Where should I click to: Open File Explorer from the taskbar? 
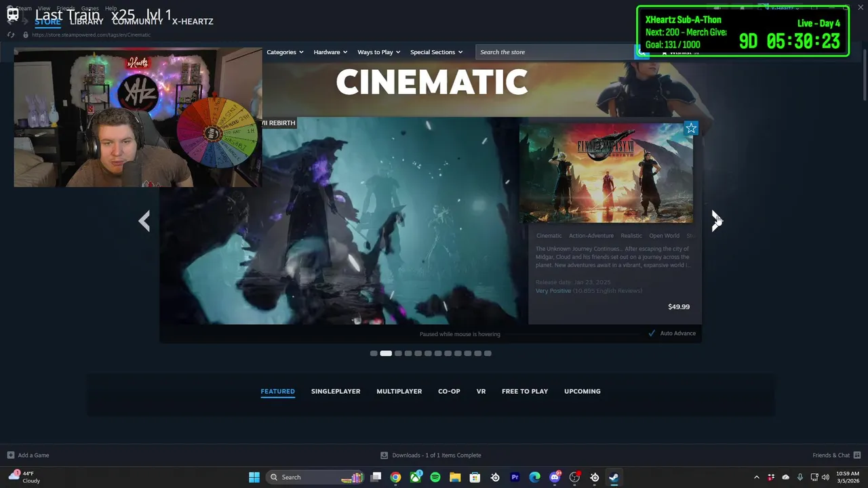click(x=455, y=477)
